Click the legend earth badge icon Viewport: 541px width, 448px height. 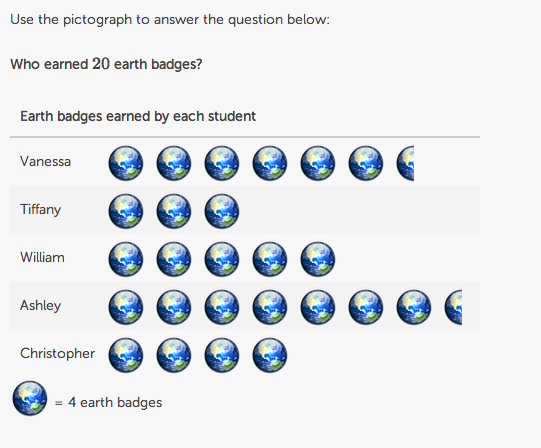30,398
